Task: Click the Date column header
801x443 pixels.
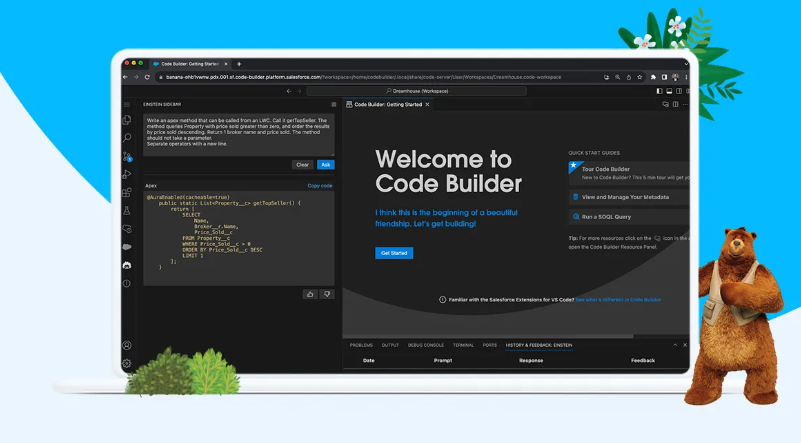Action: pos(368,360)
